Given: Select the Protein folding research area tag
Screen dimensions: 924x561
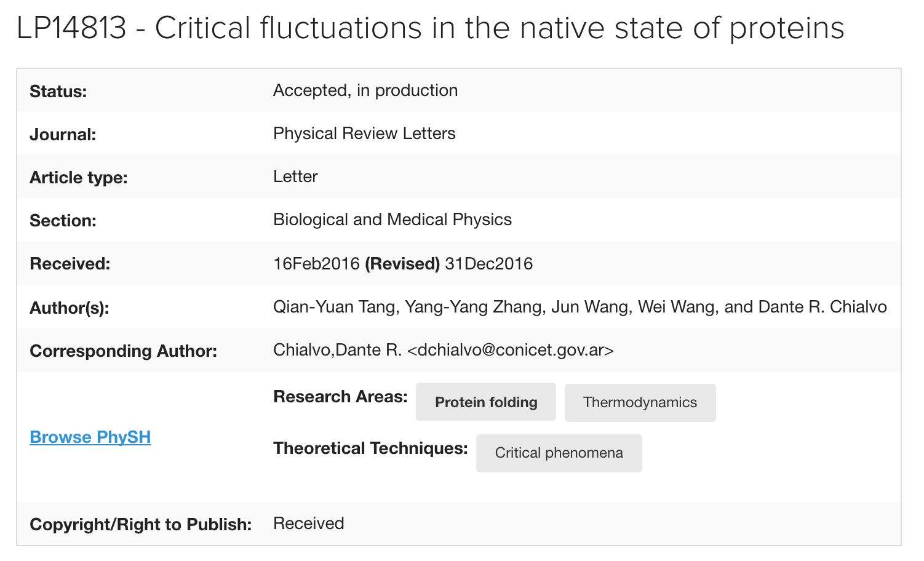Looking at the screenshot, I should pos(486,402).
